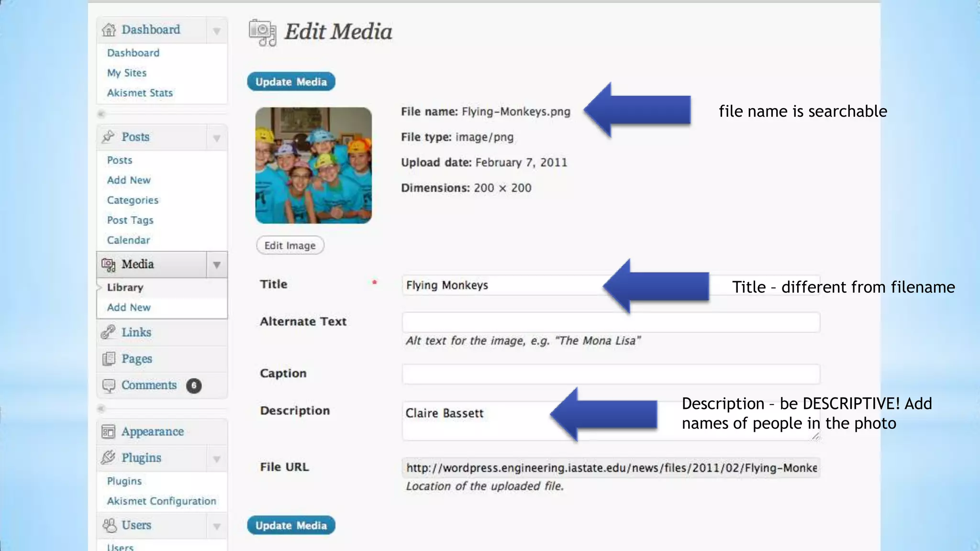Screen dimensions: 980x551
Task: Open the Appearance menu
Action: 153,431
